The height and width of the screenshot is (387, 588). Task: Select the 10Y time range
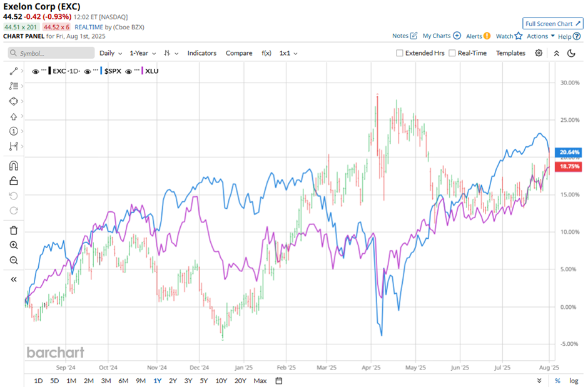tap(221, 381)
